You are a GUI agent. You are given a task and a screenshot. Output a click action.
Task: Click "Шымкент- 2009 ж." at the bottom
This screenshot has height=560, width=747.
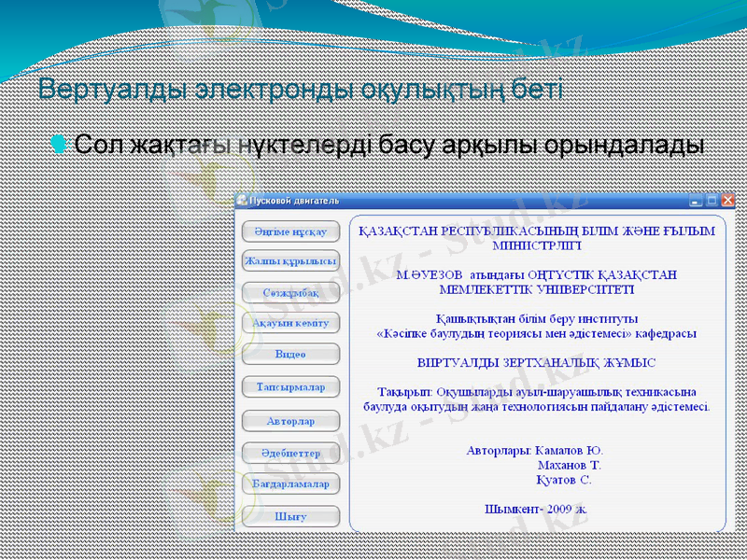537,511
